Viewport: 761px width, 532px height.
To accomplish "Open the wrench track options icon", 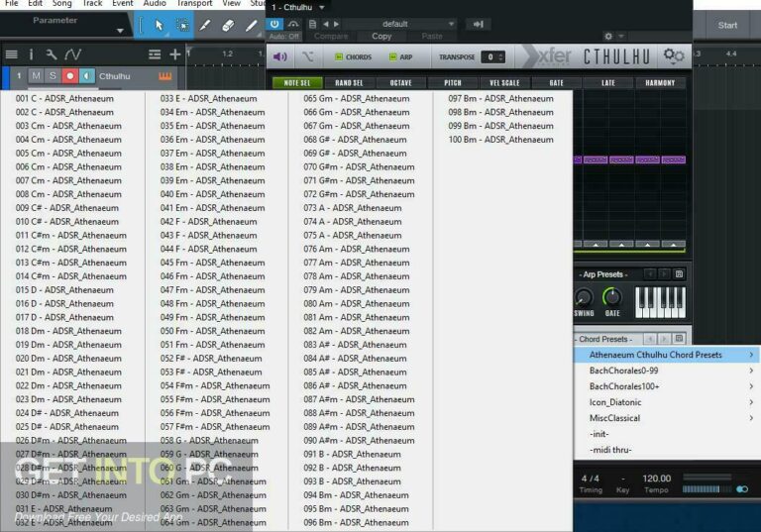I will click(51, 54).
